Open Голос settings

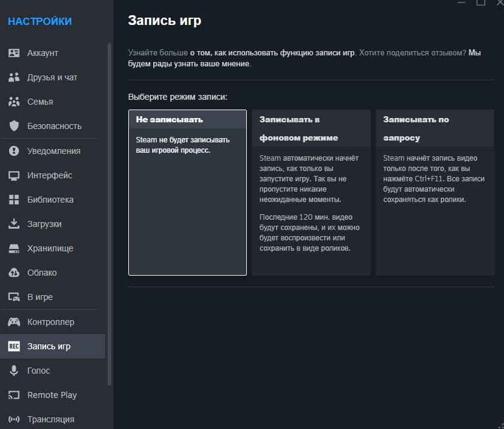tap(53, 371)
